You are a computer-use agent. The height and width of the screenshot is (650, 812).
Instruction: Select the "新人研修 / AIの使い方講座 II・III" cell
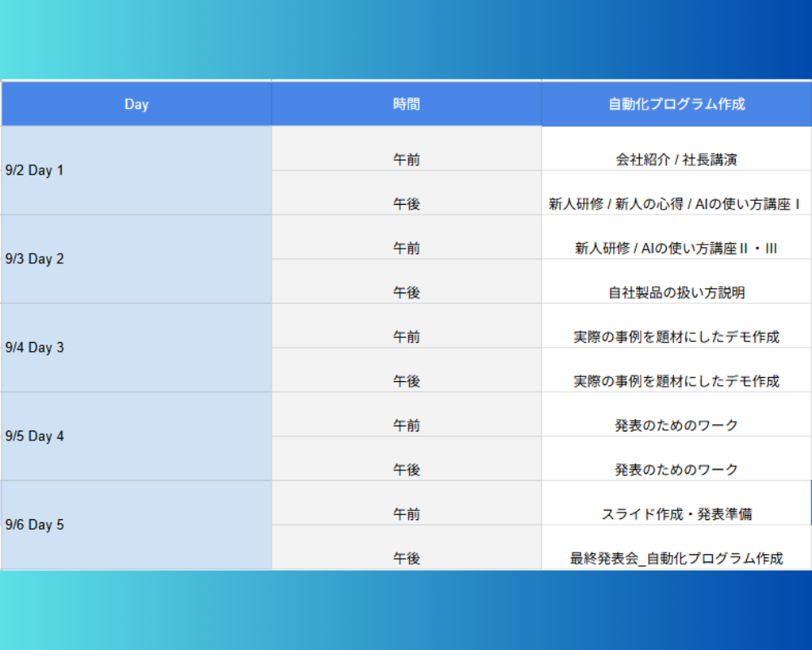pyautogui.click(x=676, y=237)
